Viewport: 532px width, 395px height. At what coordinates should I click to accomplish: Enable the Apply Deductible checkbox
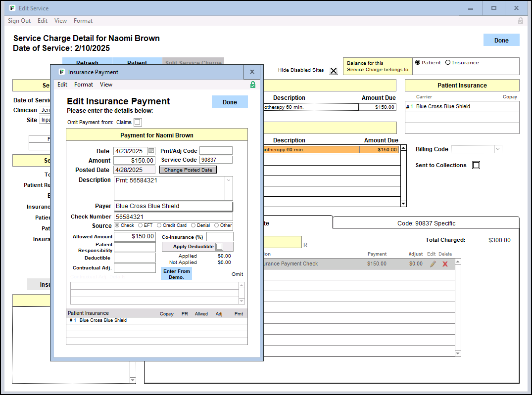point(219,247)
